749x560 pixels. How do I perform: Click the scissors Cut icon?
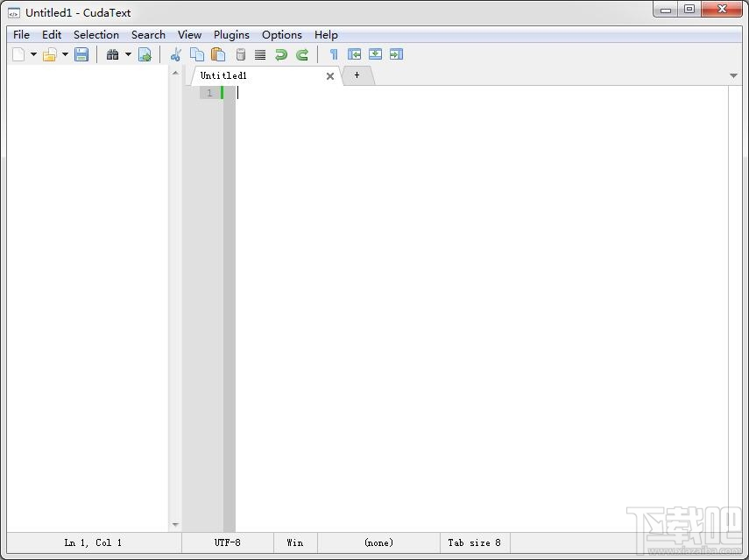176,54
